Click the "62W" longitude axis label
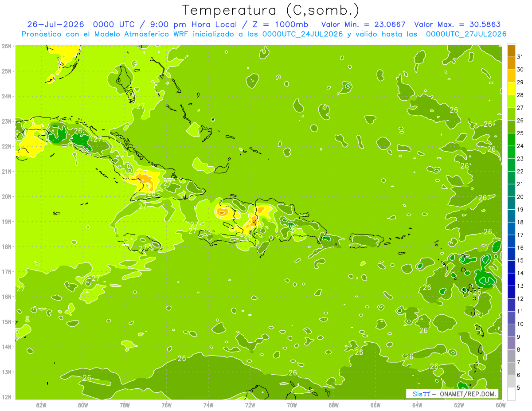 pos(459,405)
